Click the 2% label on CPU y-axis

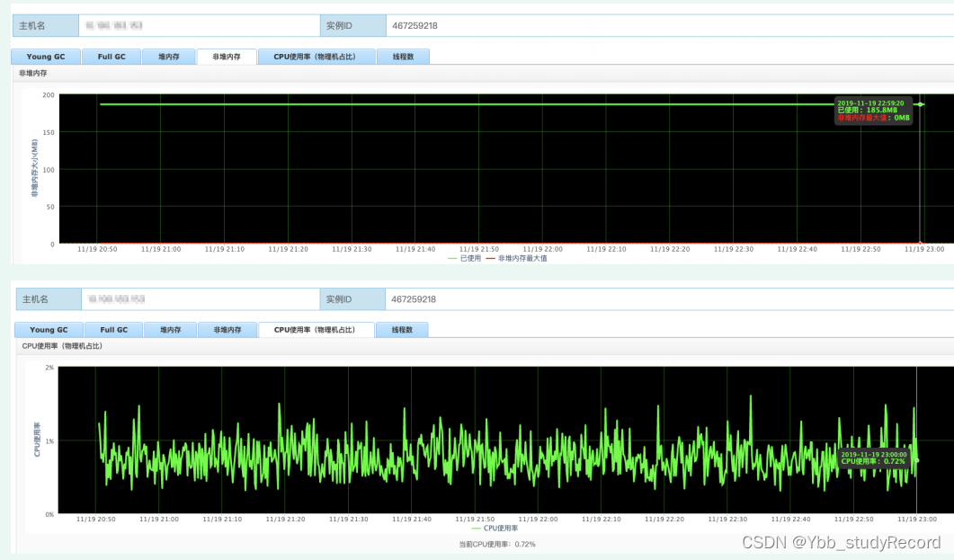pyautogui.click(x=49, y=368)
